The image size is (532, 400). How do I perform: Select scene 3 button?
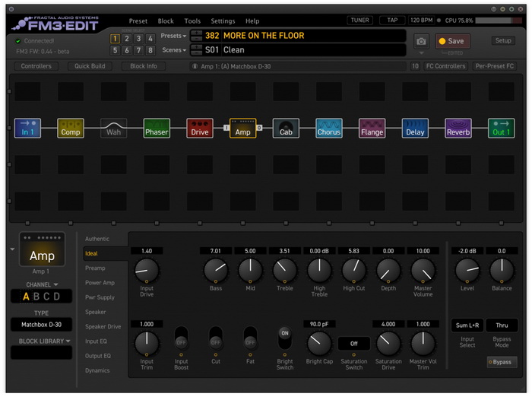click(138, 38)
